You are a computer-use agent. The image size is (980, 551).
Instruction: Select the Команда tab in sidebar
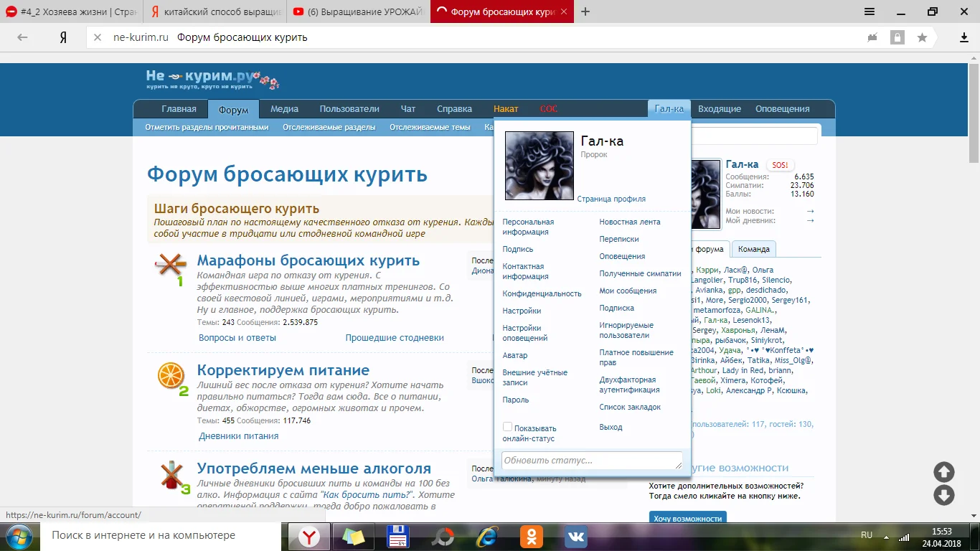(x=753, y=249)
